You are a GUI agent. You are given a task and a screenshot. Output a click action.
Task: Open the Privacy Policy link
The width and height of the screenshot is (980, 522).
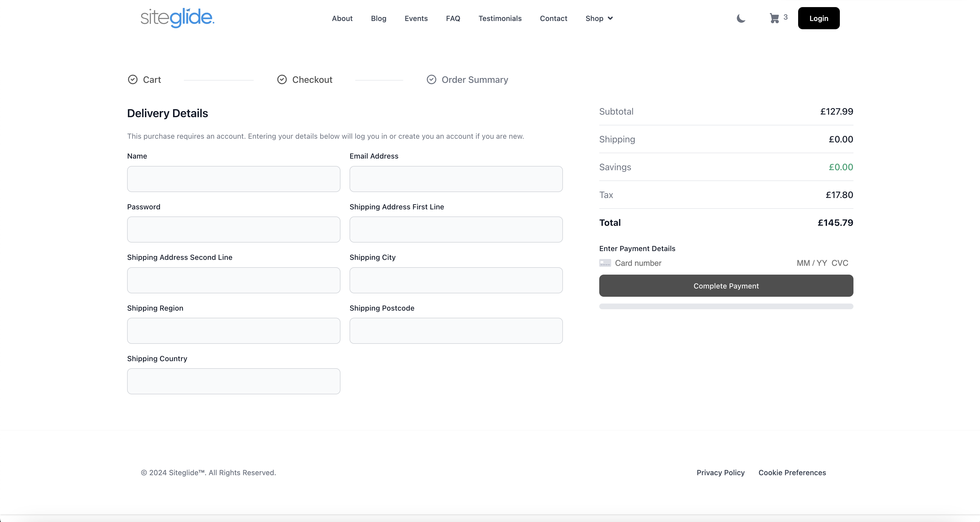[720, 473]
